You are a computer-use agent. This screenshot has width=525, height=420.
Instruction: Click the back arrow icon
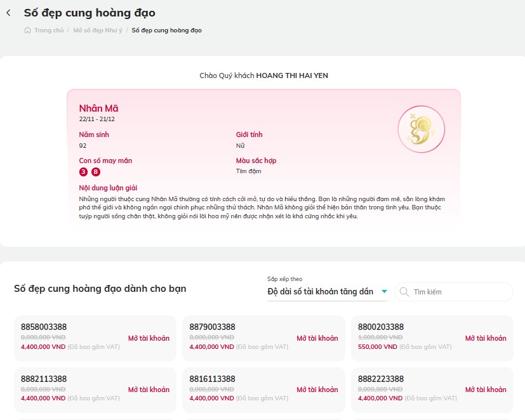9,13
